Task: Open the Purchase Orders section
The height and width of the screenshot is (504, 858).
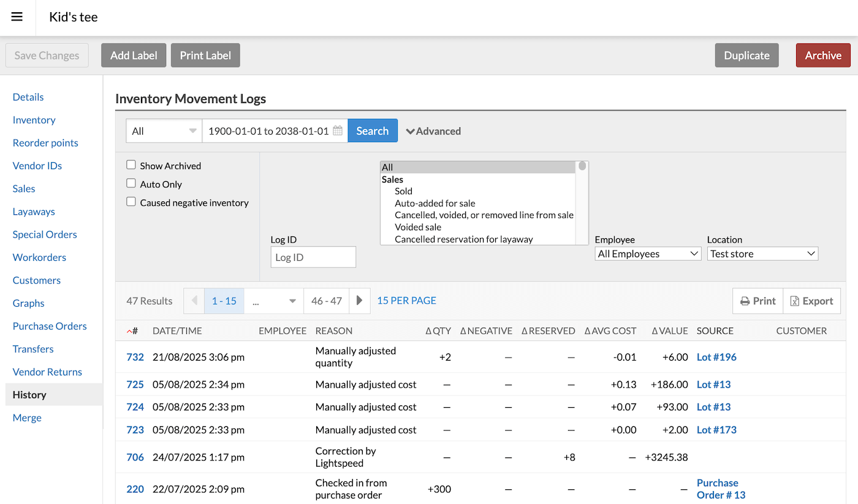Action: click(x=50, y=326)
